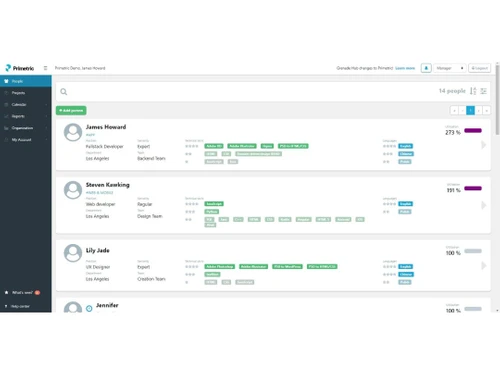Open the sort order icon

[x=473, y=91]
